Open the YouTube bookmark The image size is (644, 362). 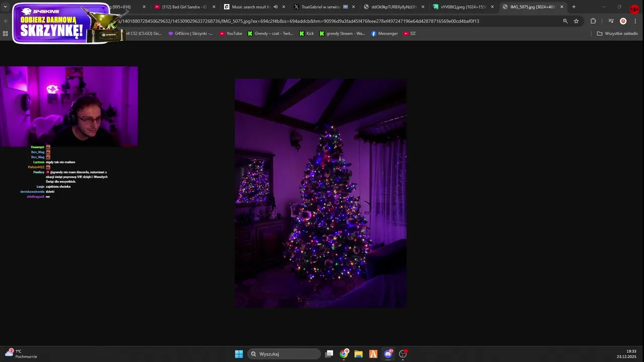[231, 34]
